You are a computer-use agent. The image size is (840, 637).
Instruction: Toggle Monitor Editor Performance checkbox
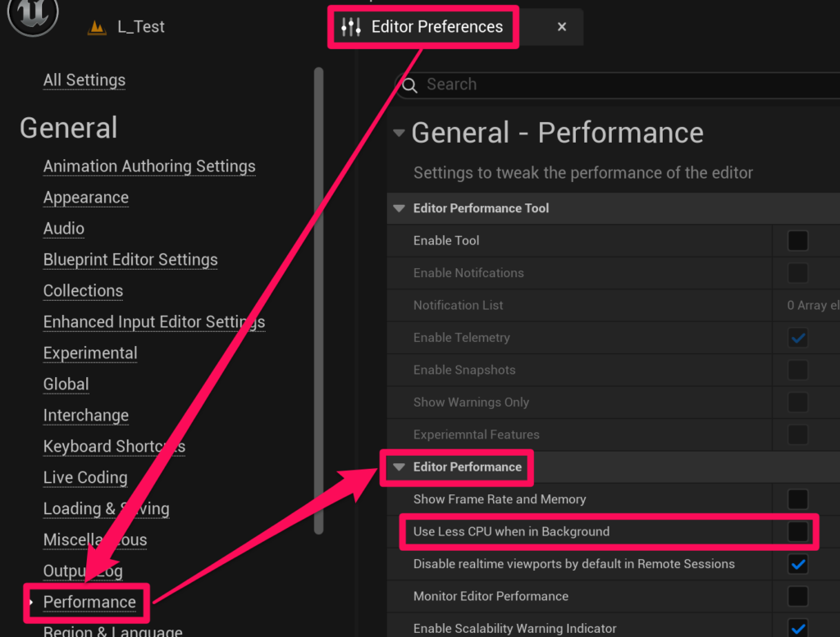797,596
